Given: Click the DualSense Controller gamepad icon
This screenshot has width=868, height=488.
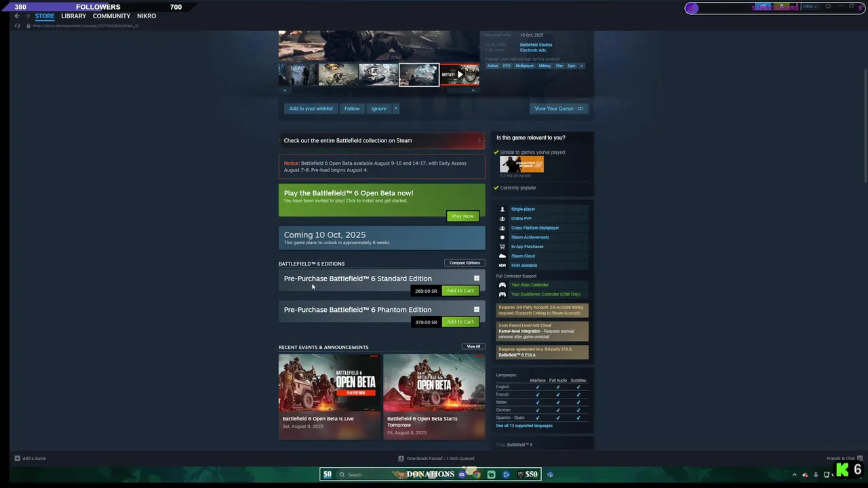Looking at the screenshot, I should pos(502,294).
